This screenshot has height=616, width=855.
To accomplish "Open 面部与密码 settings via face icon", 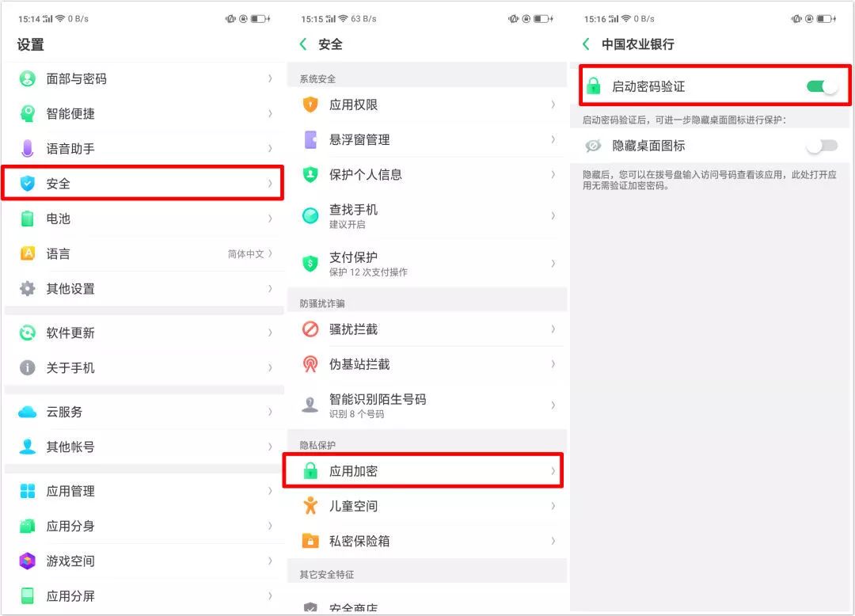I will 29,78.
